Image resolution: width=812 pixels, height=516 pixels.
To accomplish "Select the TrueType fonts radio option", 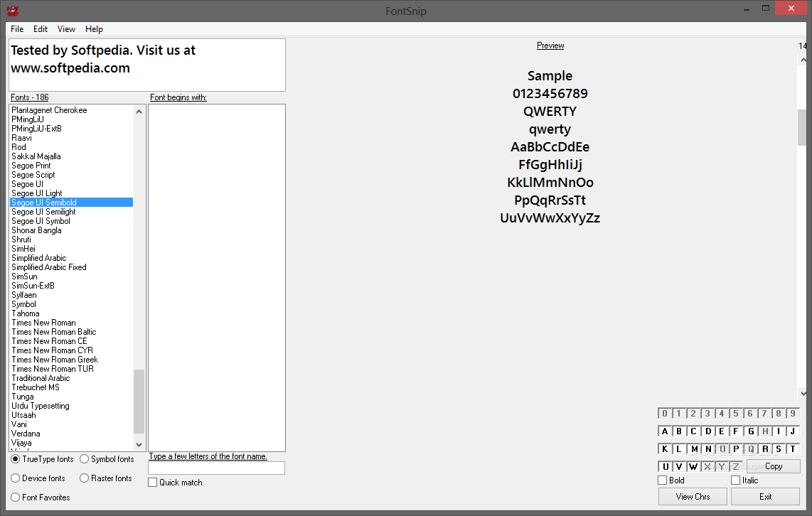I will (x=43, y=459).
